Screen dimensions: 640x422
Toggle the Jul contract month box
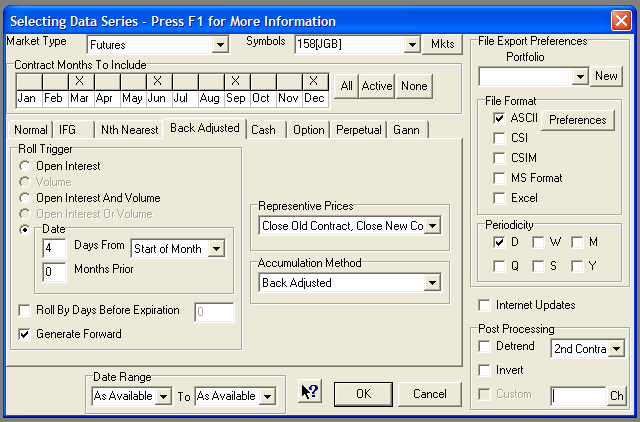(185, 82)
